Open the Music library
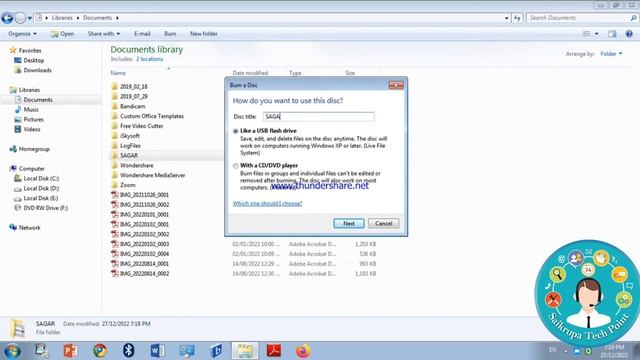This screenshot has height=360, width=640. point(31,110)
